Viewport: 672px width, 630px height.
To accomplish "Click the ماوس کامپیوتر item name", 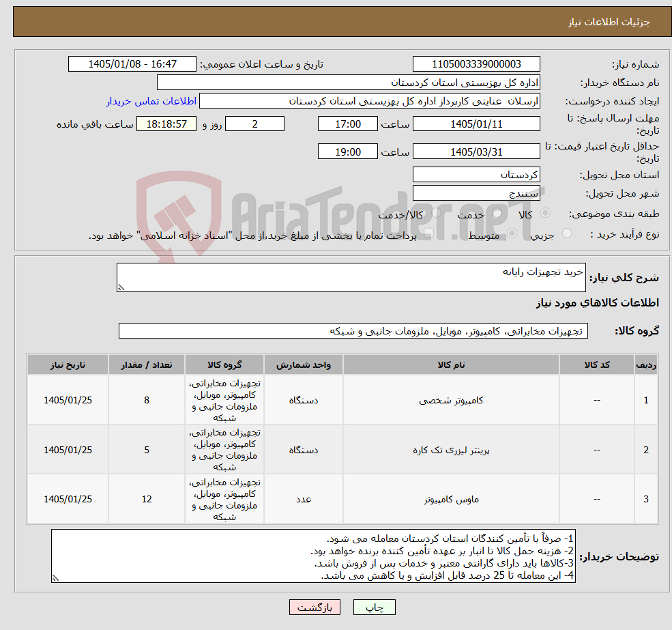I will coord(451,499).
